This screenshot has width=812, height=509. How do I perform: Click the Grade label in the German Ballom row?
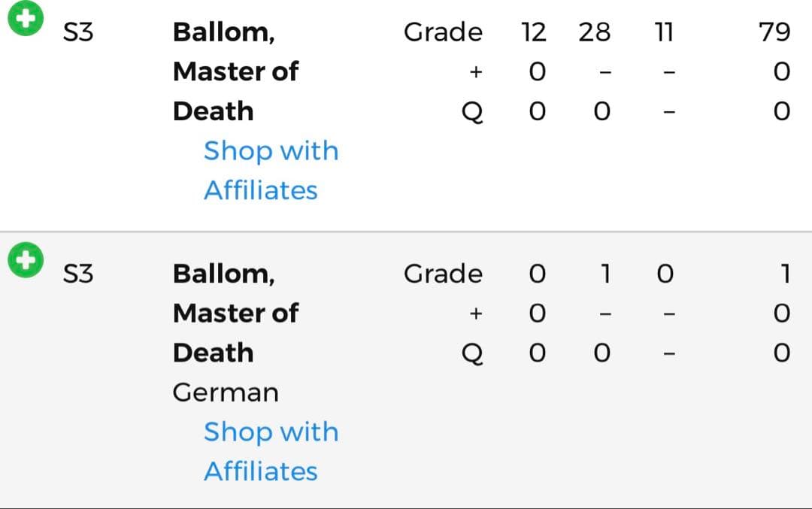click(443, 274)
